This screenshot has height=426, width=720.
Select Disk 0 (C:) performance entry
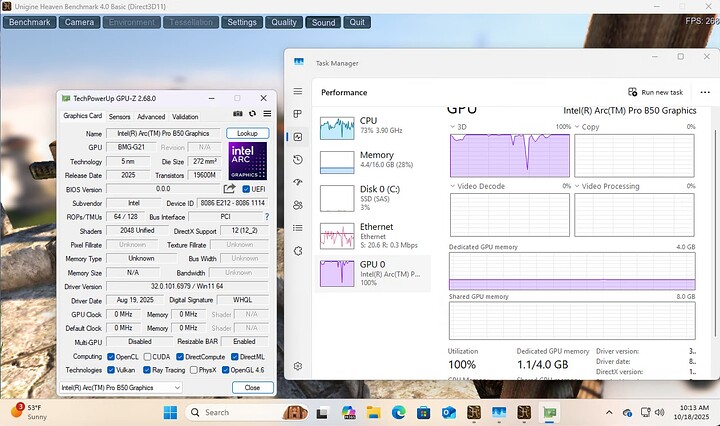click(373, 198)
